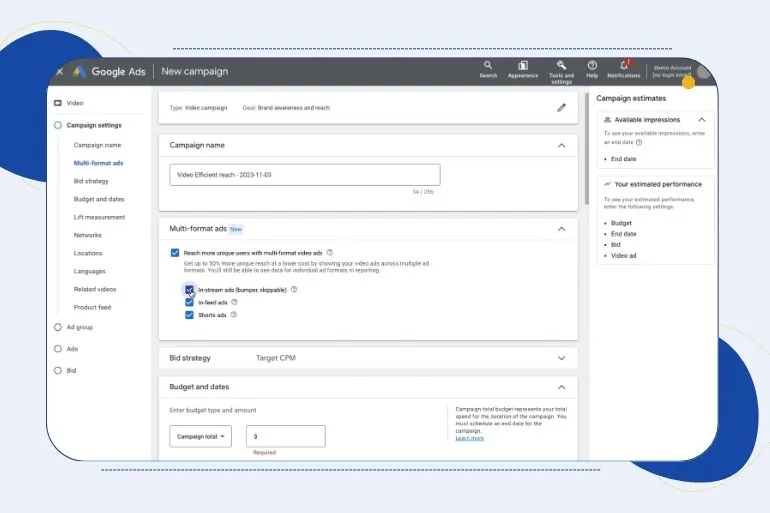The height and width of the screenshot is (513, 770).
Task: Click the 'Campaign estimates' heading
Action: [x=631, y=98]
